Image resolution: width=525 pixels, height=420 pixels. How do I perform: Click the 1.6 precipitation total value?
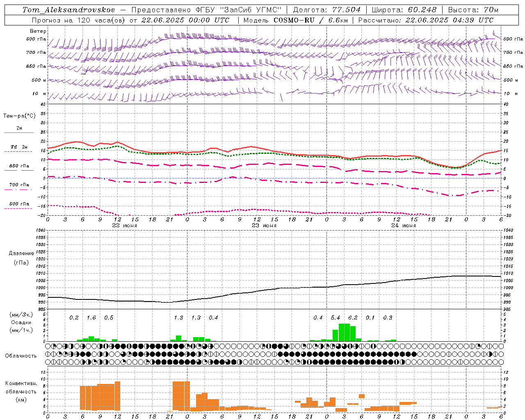(x=91, y=317)
